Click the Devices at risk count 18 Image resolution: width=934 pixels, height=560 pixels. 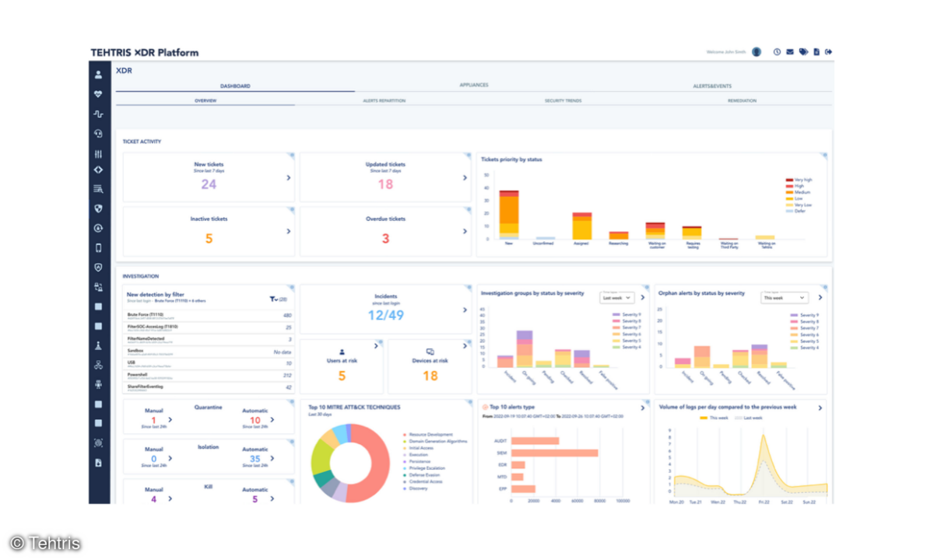(430, 376)
